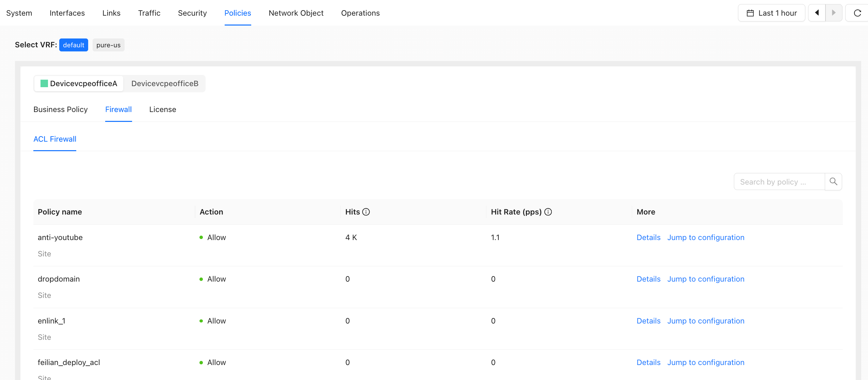Viewport: 868px width, 380px height.
Task: Click the Allow action for anti-youtube
Action: click(x=213, y=237)
